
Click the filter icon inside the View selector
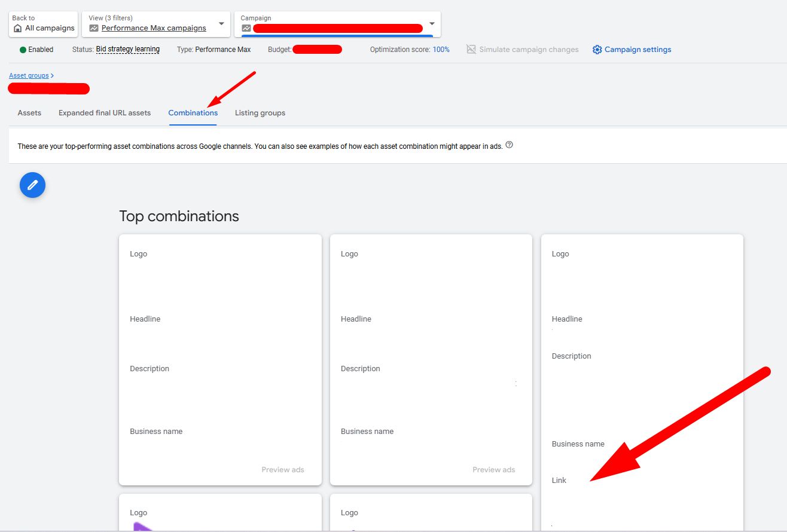pyautogui.click(x=93, y=27)
